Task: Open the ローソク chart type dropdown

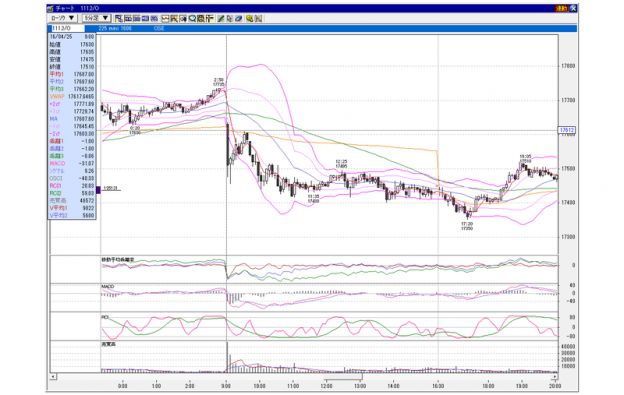Action: [x=62, y=18]
